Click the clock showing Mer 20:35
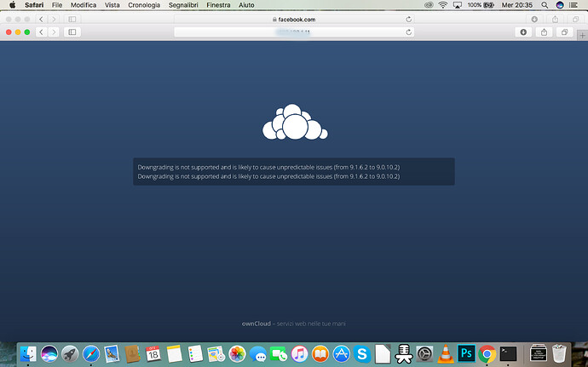Viewport: 588px width, 367px height. pos(516,5)
